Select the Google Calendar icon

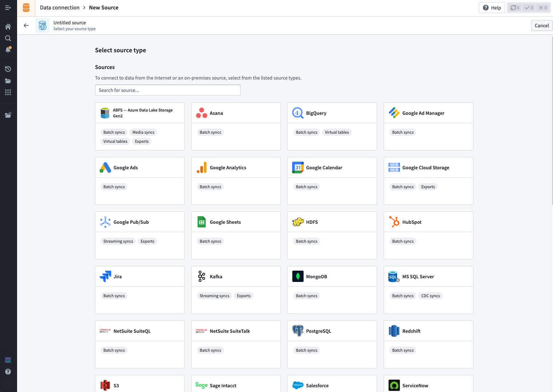pos(298,167)
